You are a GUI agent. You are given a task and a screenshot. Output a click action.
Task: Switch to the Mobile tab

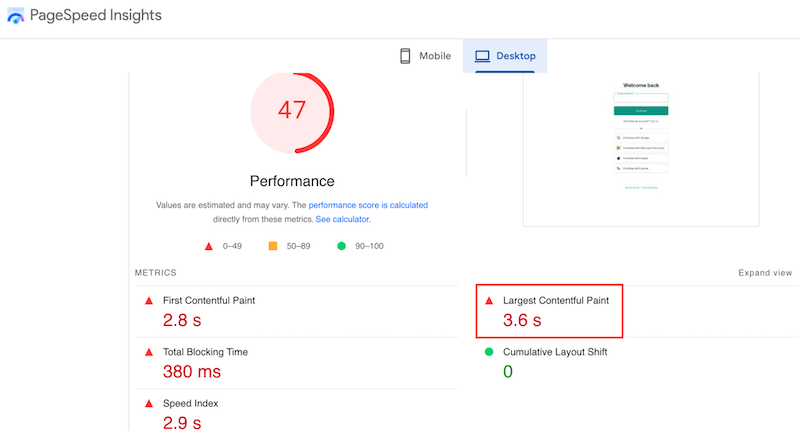pos(425,56)
